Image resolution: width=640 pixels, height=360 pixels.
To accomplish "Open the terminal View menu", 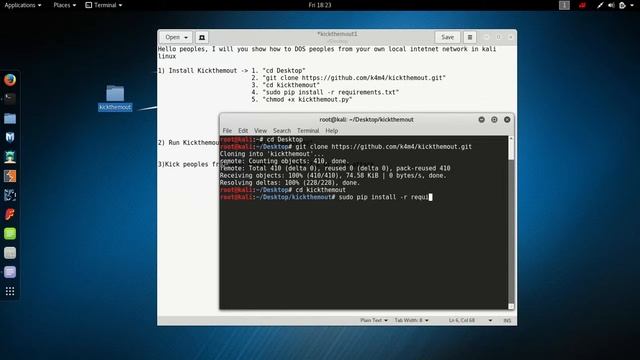I will [x=260, y=131].
